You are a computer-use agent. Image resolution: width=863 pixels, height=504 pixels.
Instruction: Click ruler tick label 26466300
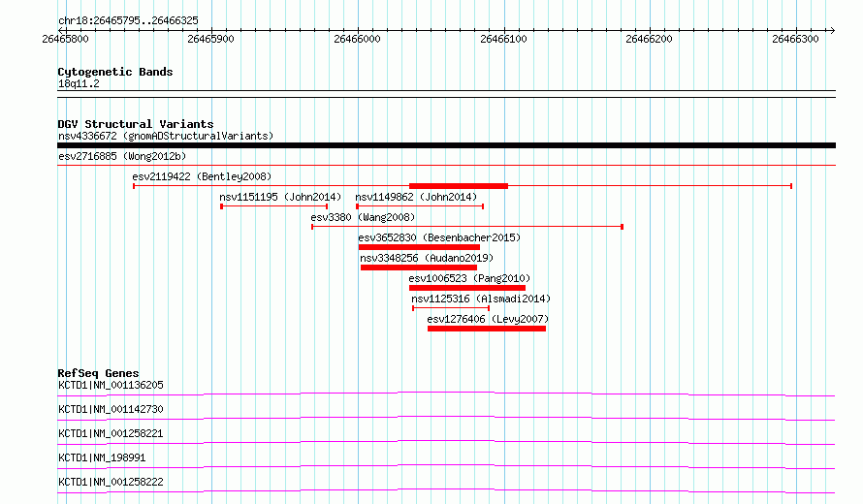(x=796, y=39)
